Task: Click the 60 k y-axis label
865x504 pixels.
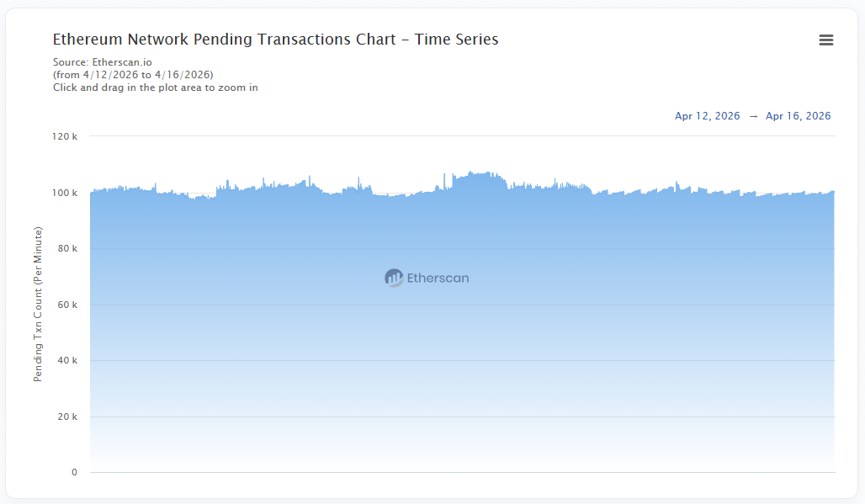Action: pyautogui.click(x=66, y=305)
